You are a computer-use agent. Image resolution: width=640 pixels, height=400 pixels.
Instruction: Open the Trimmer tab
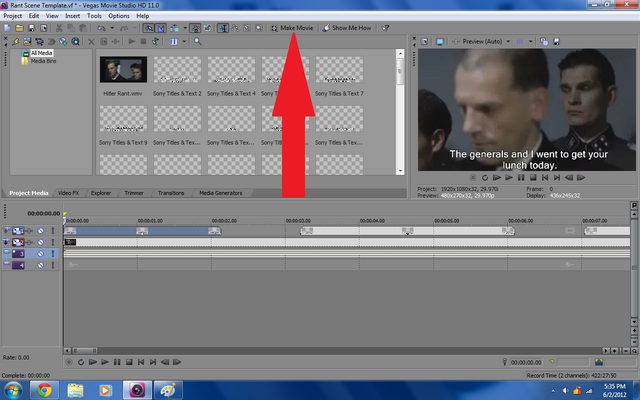pyautogui.click(x=134, y=193)
